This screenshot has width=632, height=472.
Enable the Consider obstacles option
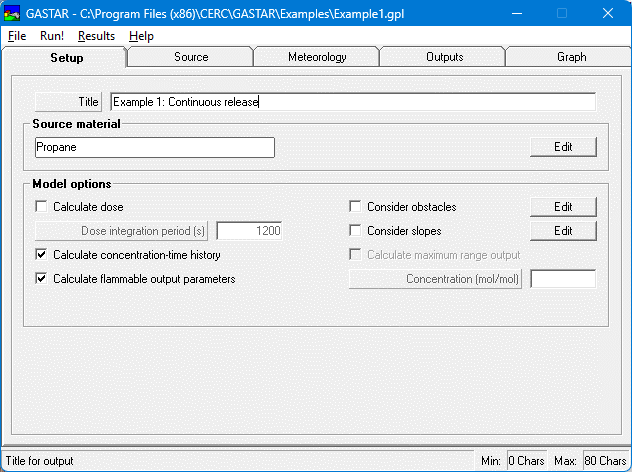pos(355,207)
